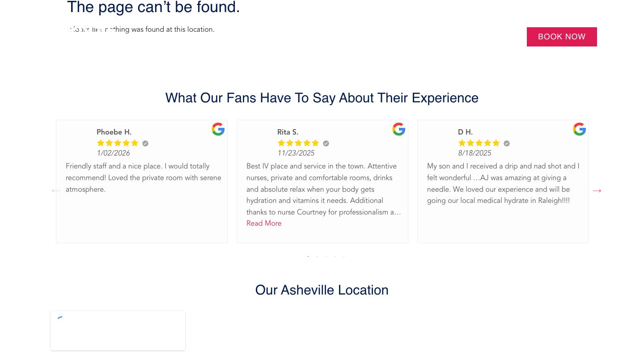Select the first review carousel dot

pos(308,257)
